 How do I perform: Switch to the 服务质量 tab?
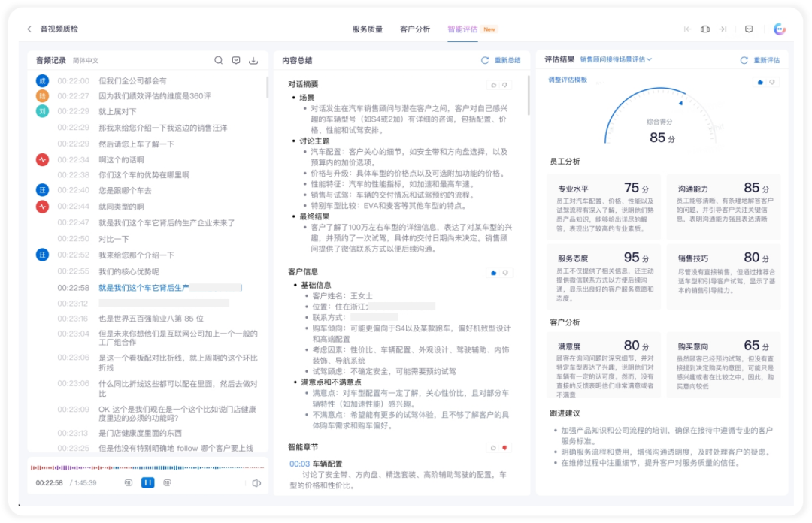click(367, 29)
